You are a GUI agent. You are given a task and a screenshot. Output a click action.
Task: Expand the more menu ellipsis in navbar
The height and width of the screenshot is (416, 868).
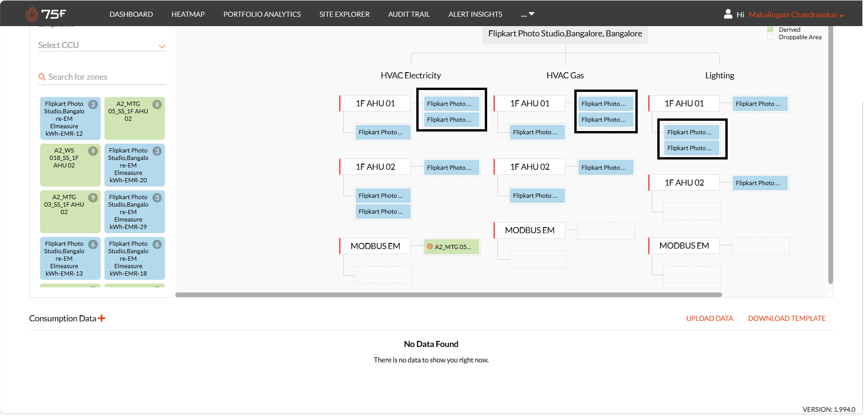[x=528, y=14]
